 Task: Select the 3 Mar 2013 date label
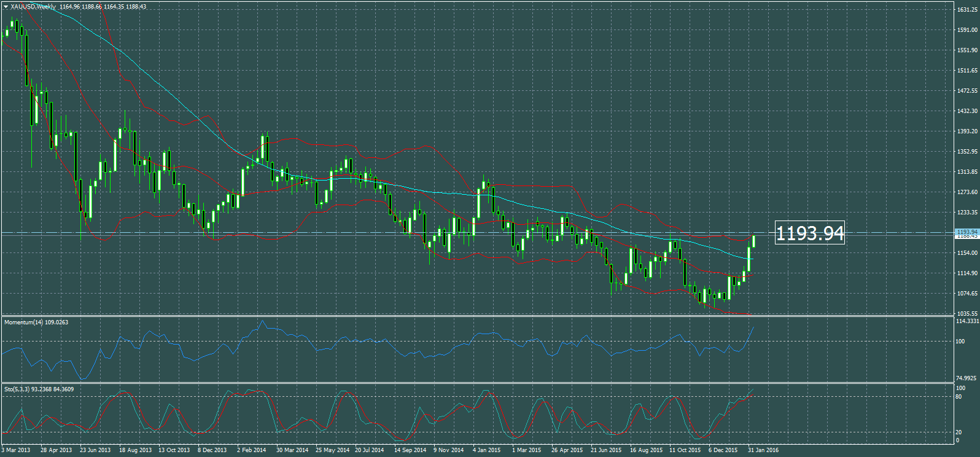click(16, 450)
